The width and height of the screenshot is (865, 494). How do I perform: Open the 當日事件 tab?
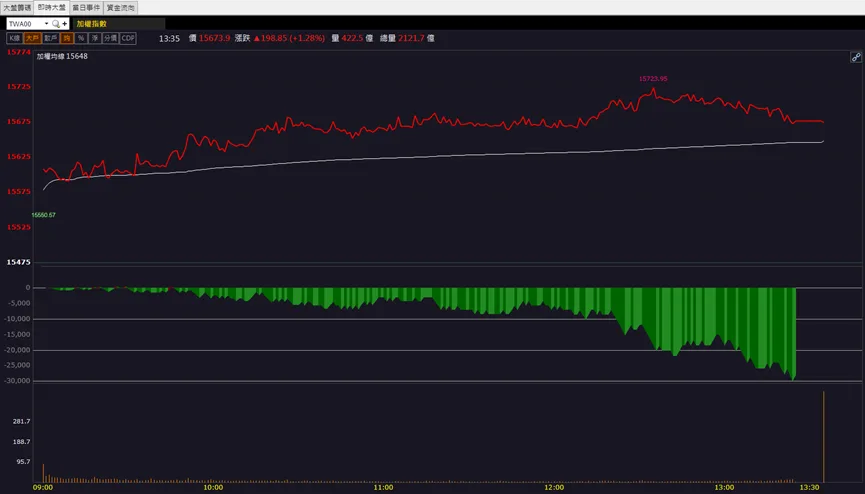(86, 8)
